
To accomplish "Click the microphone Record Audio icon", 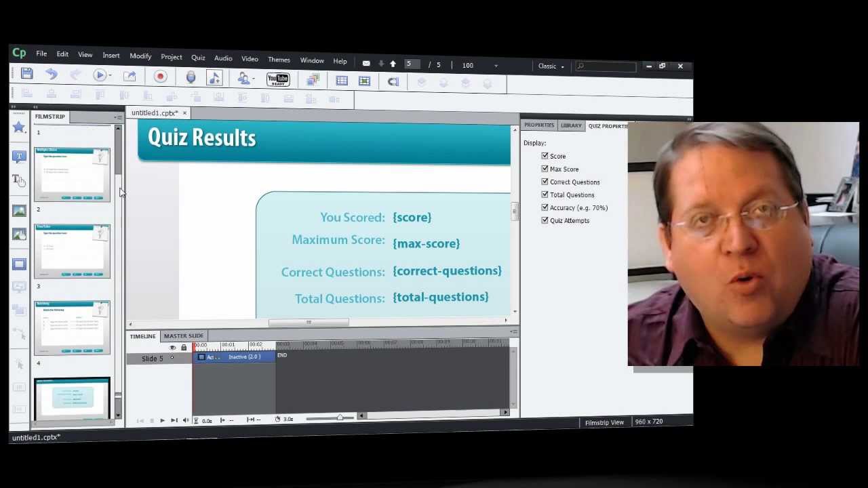I will coord(191,77).
